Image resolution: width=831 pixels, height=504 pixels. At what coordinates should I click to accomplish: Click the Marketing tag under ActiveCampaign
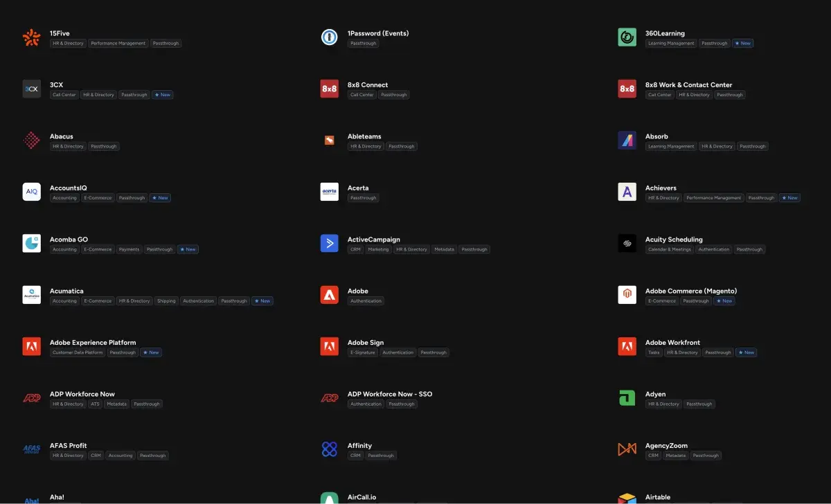click(x=379, y=249)
